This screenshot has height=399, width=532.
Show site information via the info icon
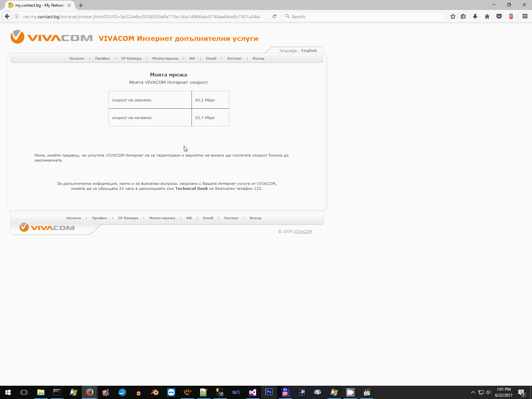coord(17,16)
